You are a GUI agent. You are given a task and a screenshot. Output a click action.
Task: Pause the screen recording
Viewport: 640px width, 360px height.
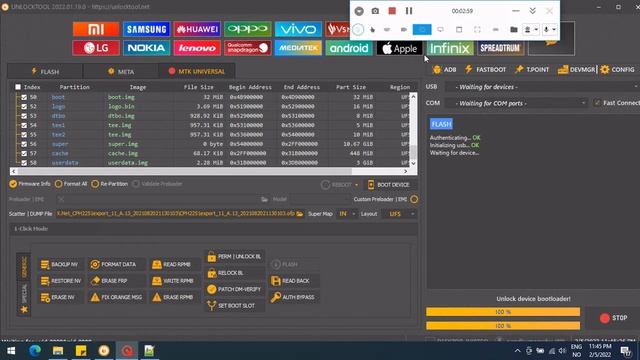point(409,11)
